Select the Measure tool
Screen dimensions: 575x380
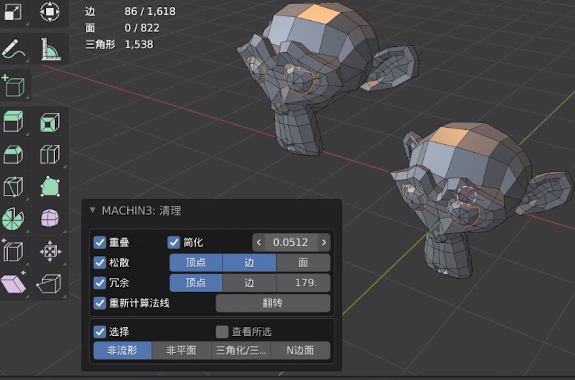[50, 49]
